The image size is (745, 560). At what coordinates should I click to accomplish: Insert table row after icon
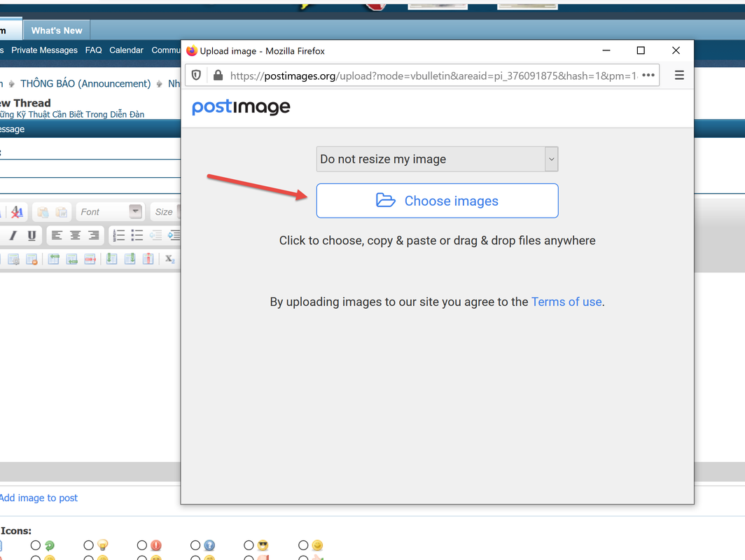coord(71,259)
